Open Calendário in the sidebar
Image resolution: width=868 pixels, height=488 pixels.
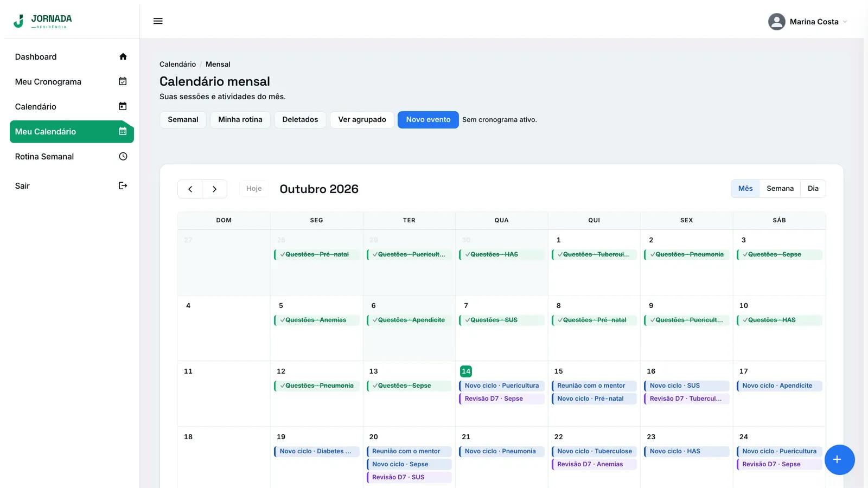click(x=72, y=106)
